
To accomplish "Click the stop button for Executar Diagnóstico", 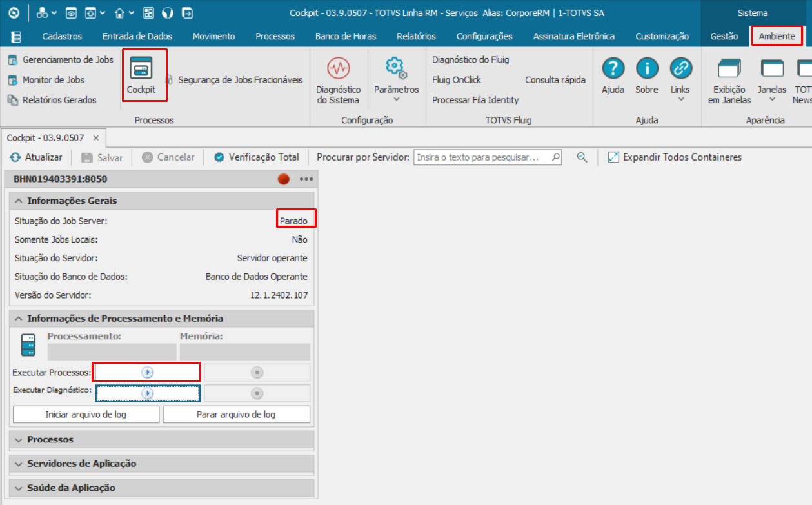I will click(257, 393).
